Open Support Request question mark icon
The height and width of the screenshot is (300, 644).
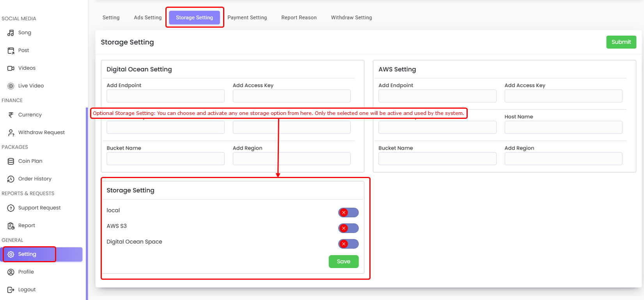(11, 208)
